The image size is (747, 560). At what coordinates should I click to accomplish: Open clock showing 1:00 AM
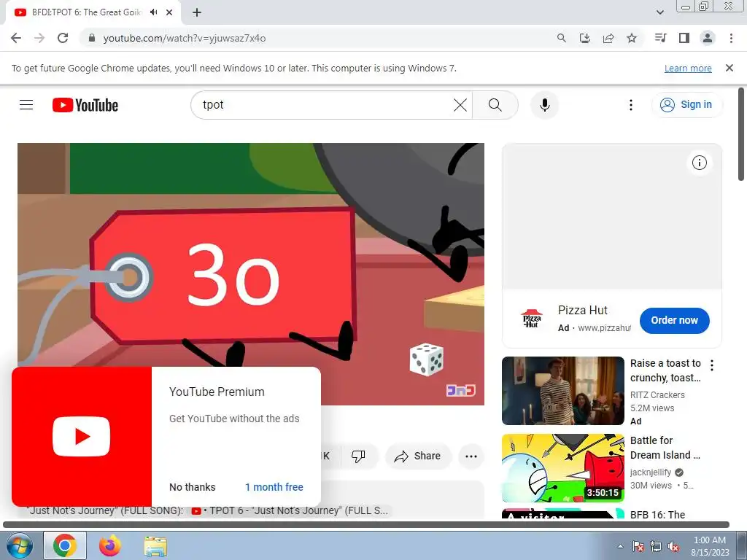click(710, 546)
